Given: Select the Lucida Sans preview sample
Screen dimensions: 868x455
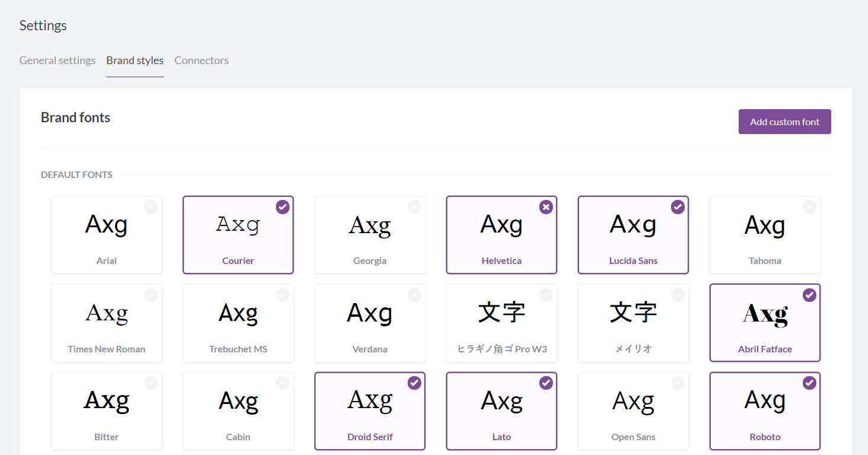Looking at the screenshot, I should (634, 225).
